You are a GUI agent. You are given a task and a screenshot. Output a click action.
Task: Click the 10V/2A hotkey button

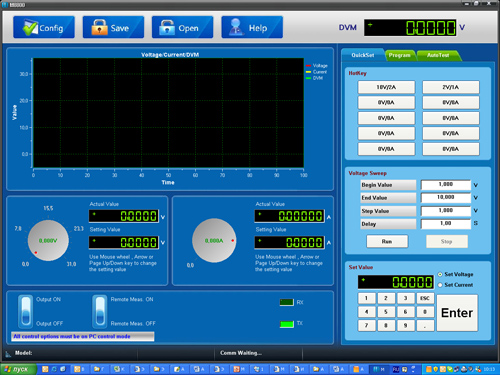point(386,87)
